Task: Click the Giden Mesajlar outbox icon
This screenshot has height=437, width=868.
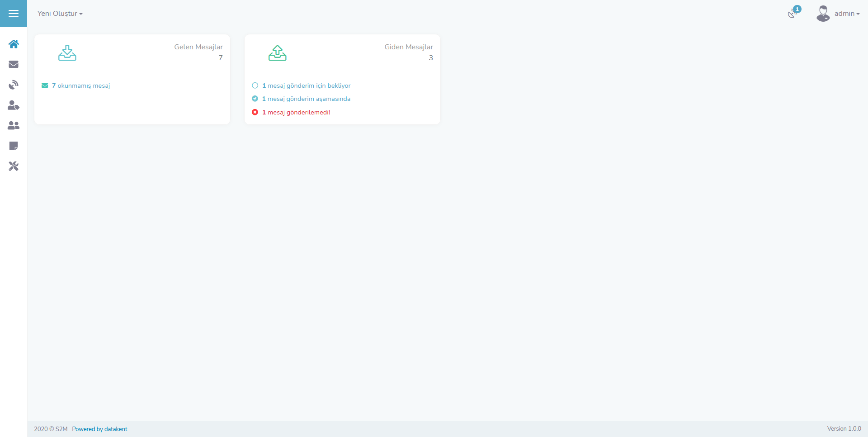Action: (278, 53)
